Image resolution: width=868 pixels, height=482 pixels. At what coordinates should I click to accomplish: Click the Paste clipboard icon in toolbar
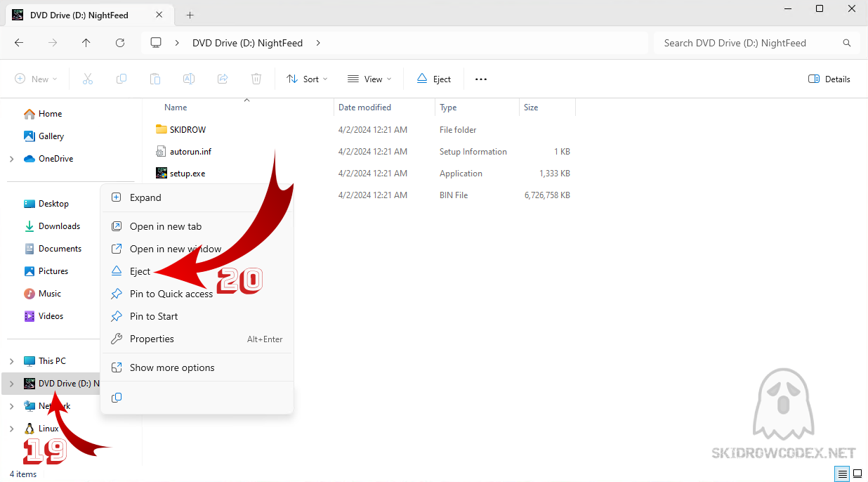click(x=155, y=79)
